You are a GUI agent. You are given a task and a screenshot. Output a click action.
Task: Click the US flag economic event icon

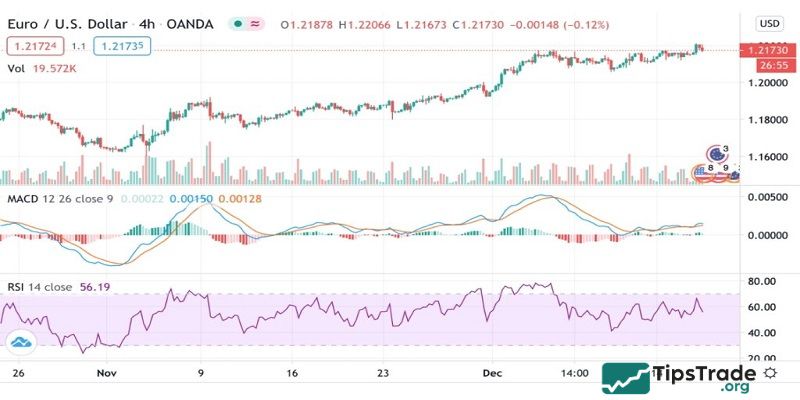pos(701,173)
